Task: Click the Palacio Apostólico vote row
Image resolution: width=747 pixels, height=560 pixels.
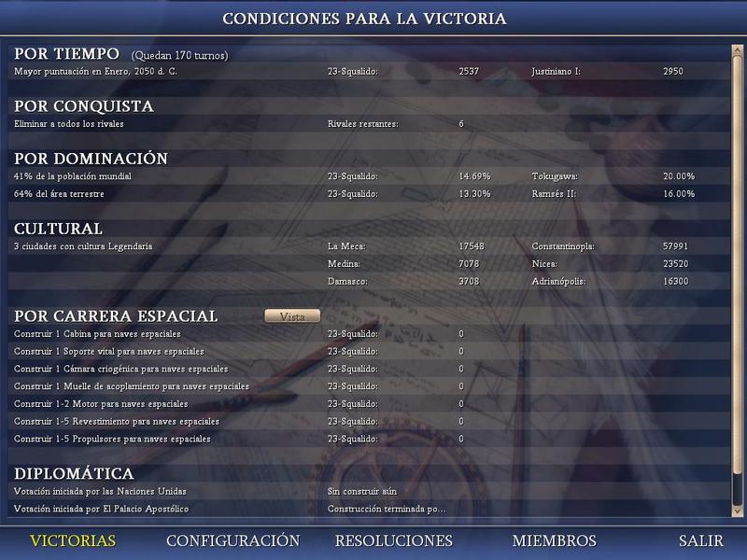Action: [102, 509]
